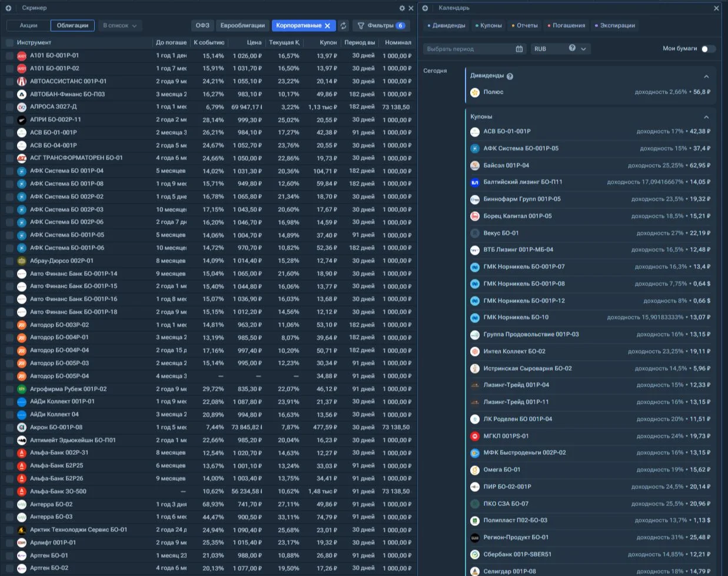Click the Акрон БО-001Р-08 logo
Image resolution: width=728 pixels, height=576 pixels.
pyautogui.click(x=22, y=427)
